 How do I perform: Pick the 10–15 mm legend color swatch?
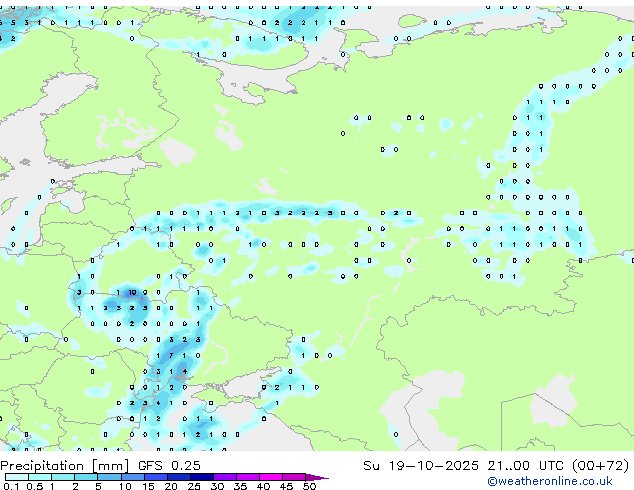click(132, 477)
